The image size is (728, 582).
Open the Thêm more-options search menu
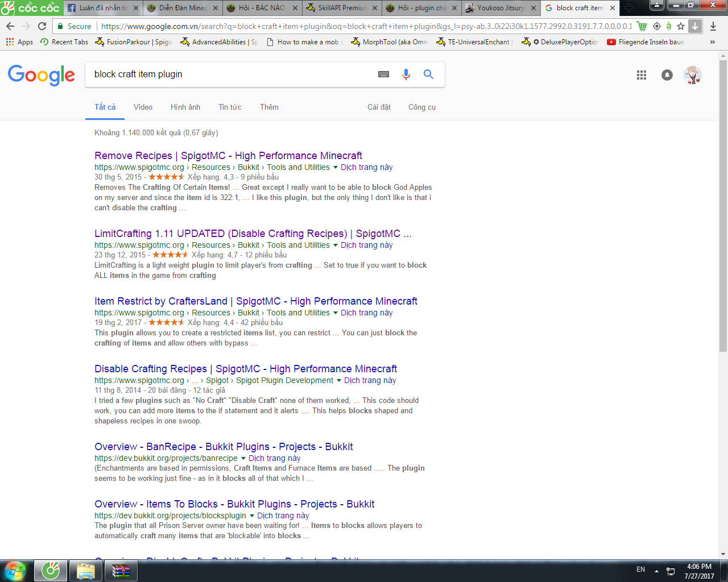point(269,107)
